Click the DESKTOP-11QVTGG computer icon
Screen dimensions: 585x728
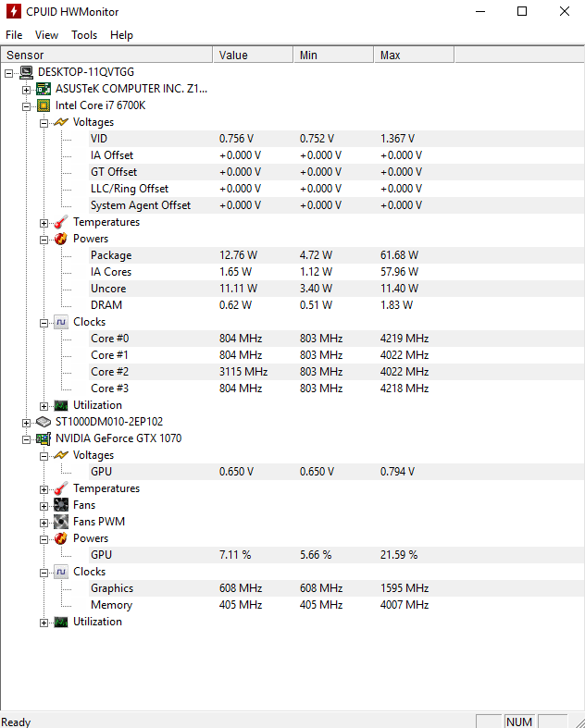click(x=27, y=72)
